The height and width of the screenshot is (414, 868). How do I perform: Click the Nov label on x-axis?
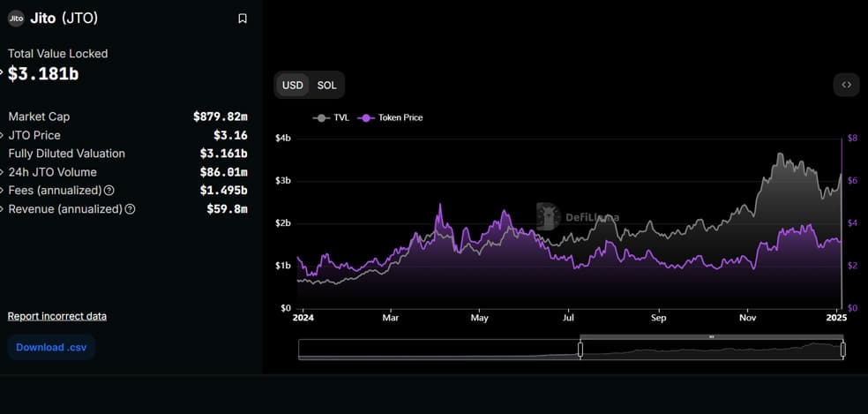[x=748, y=319]
